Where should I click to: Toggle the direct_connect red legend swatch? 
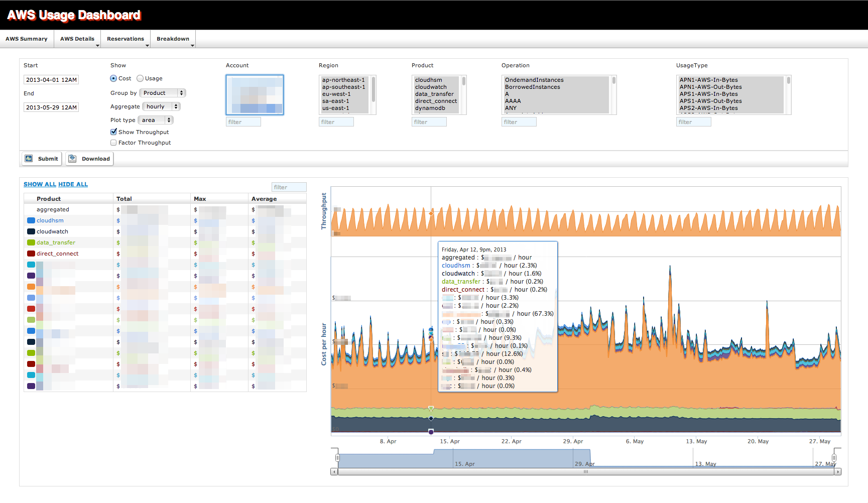pyautogui.click(x=31, y=254)
